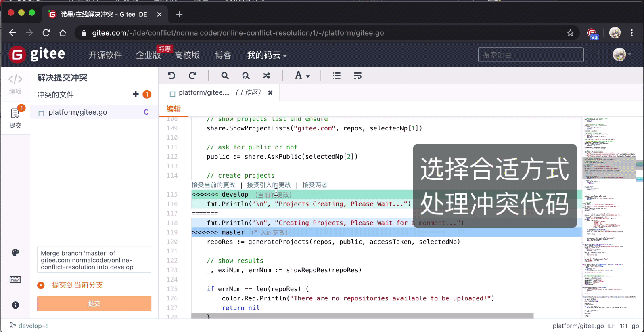Open Chrome three-dot menu
Screen dimensions: 644x332
click(632, 33)
